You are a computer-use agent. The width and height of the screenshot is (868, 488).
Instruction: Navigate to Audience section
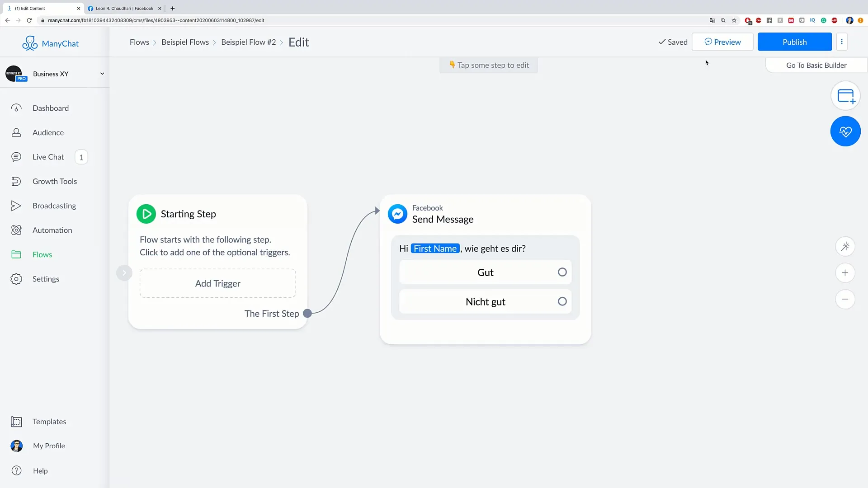coord(48,132)
